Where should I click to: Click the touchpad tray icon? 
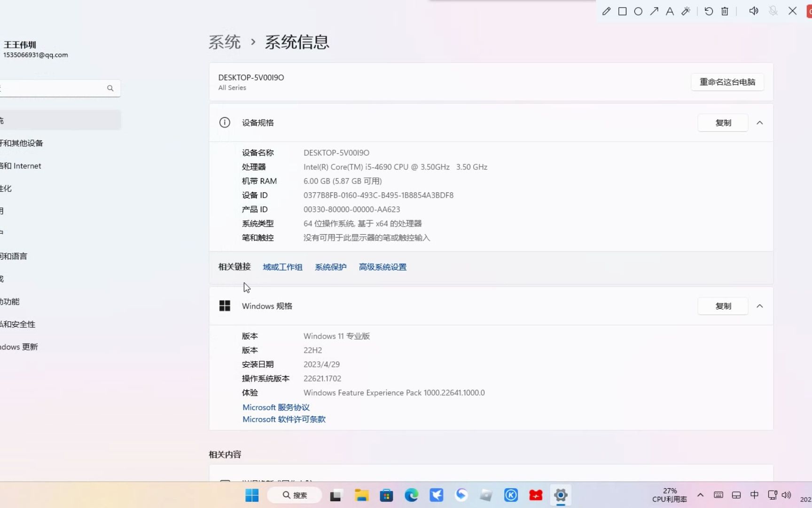pos(736,495)
